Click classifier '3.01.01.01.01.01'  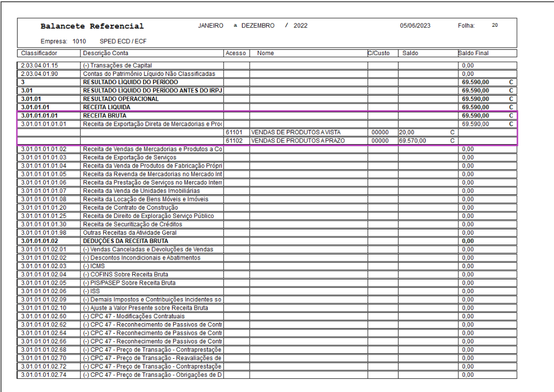point(44,124)
